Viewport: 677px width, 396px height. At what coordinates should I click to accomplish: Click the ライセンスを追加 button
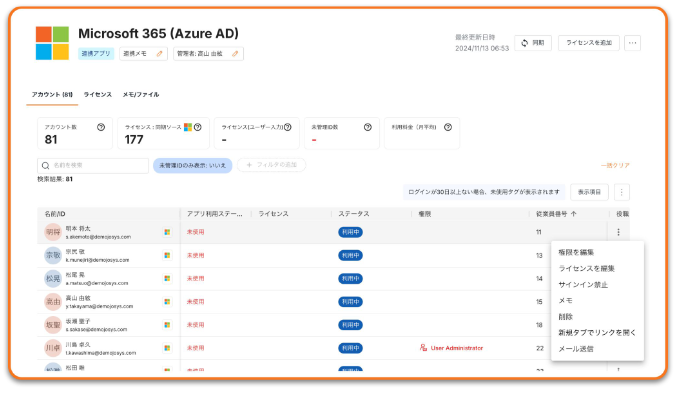click(x=589, y=43)
